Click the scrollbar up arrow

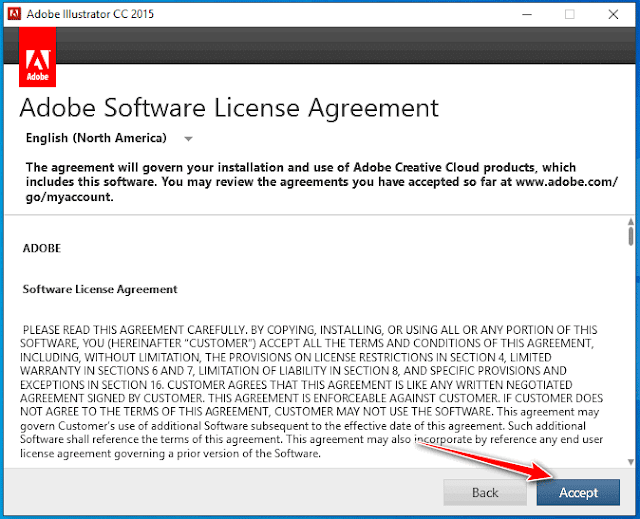[x=631, y=222]
